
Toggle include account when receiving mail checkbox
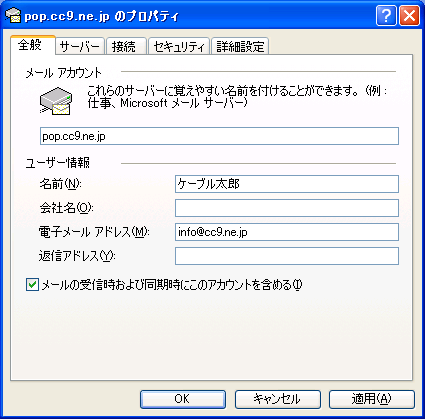point(32,285)
